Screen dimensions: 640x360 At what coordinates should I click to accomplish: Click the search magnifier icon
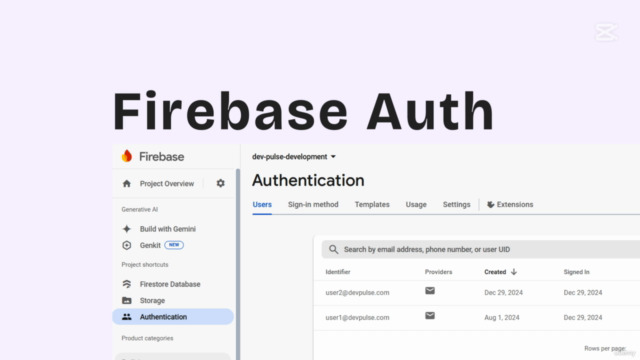coord(333,249)
